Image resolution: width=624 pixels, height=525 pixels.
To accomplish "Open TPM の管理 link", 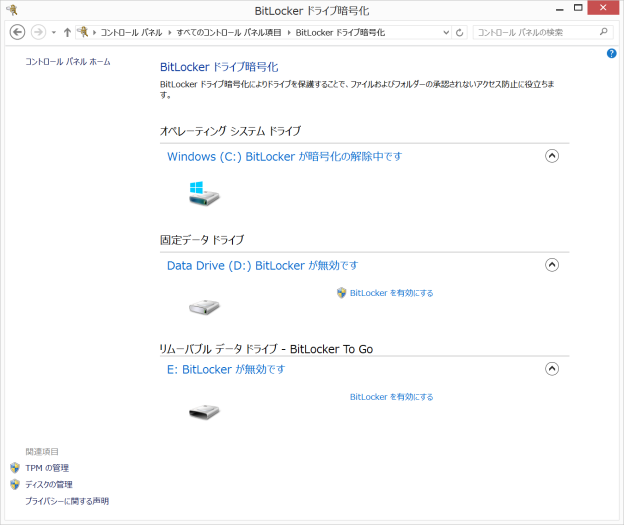I will point(47,468).
